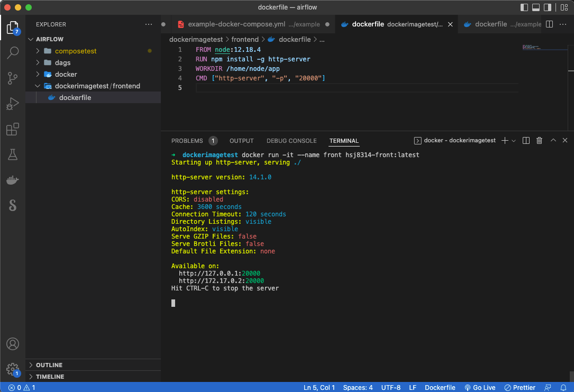This screenshot has height=392, width=574.
Task: Open the OUTPUT panel tab
Action: tap(241, 141)
